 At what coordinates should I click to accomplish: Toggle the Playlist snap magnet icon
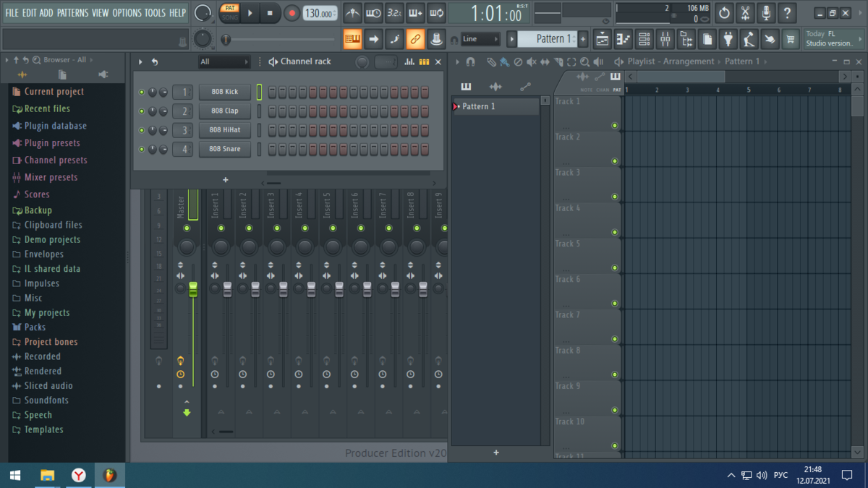[x=470, y=62]
